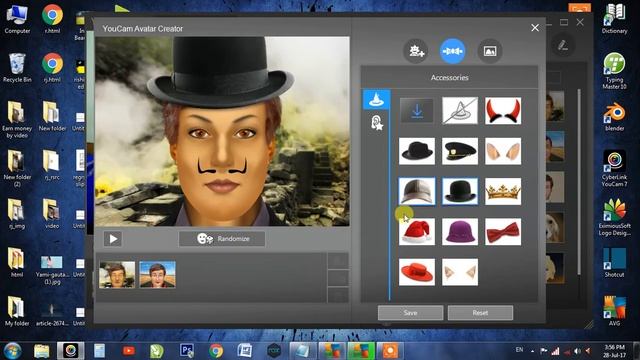The height and width of the screenshot is (360, 640).
Task: Pick the red devil horns accessory
Action: [503, 111]
